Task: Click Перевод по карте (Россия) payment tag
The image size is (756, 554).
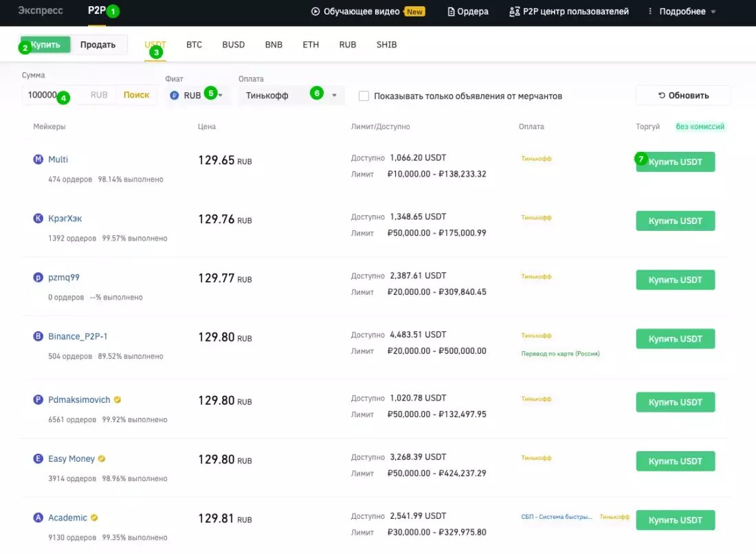Action: tap(560, 353)
